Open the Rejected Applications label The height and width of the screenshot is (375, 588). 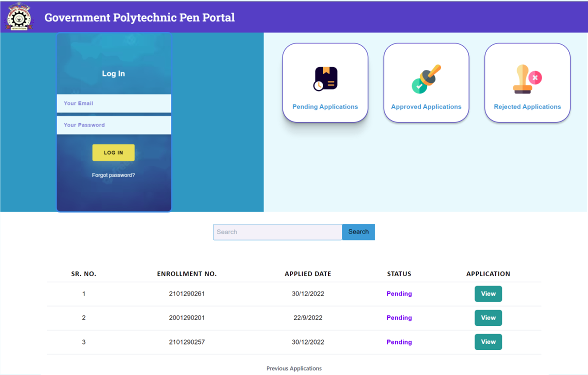click(527, 107)
